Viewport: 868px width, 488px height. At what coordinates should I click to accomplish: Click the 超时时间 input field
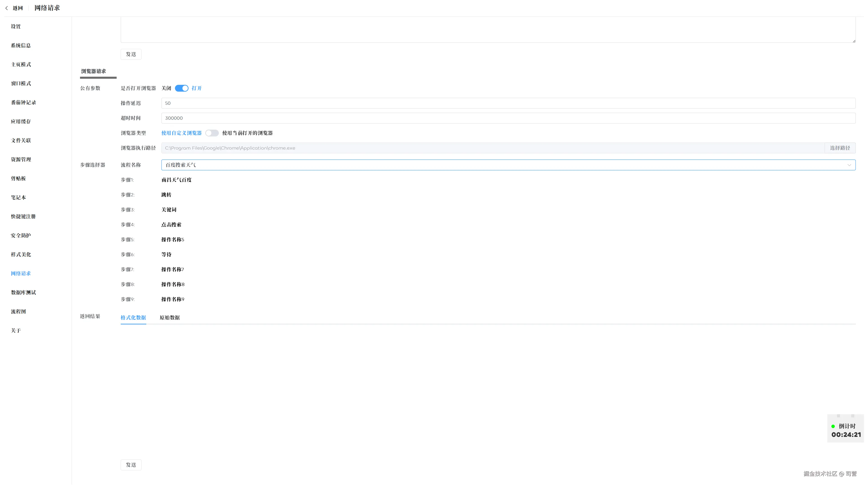(x=508, y=118)
